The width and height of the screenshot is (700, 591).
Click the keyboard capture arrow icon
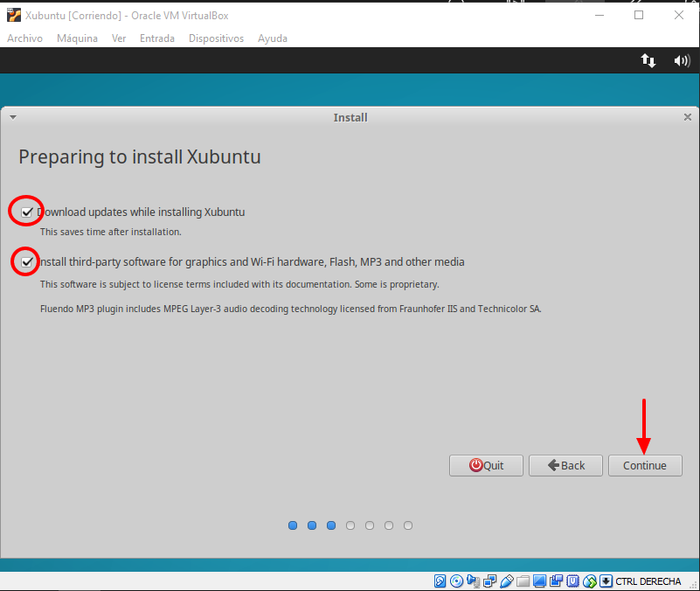[606, 581]
